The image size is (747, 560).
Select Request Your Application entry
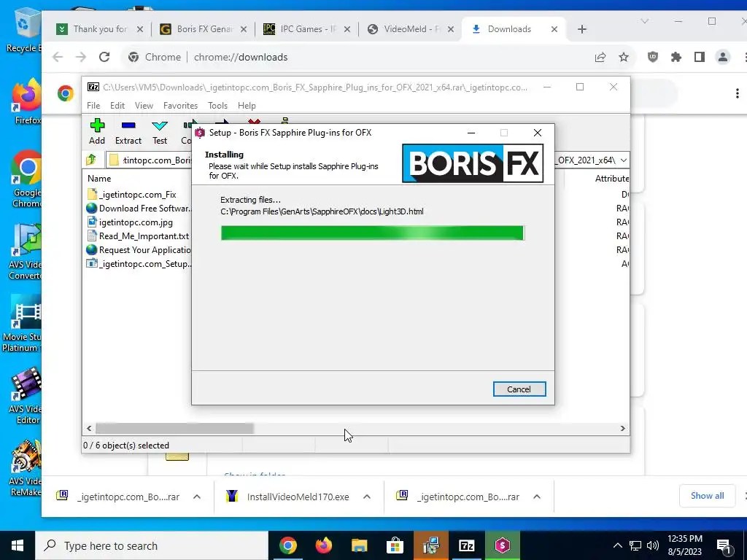[x=138, y=249]
